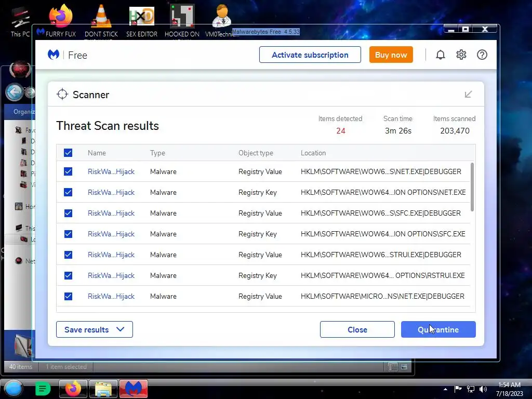Show hidden tray icons arrow
Image resolution: width=532 pixels, height=399 pixels.
[x=445, y=389]
